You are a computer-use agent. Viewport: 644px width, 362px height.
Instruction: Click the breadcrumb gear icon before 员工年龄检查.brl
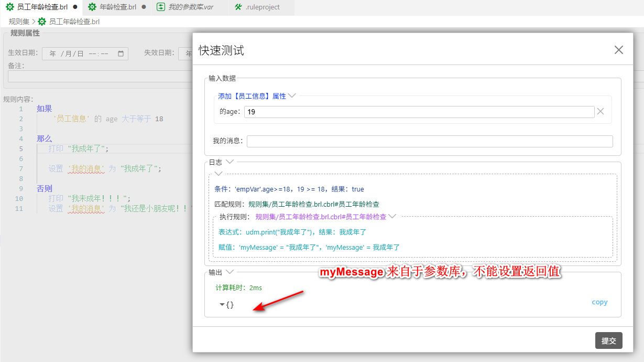tap(42, 22)
